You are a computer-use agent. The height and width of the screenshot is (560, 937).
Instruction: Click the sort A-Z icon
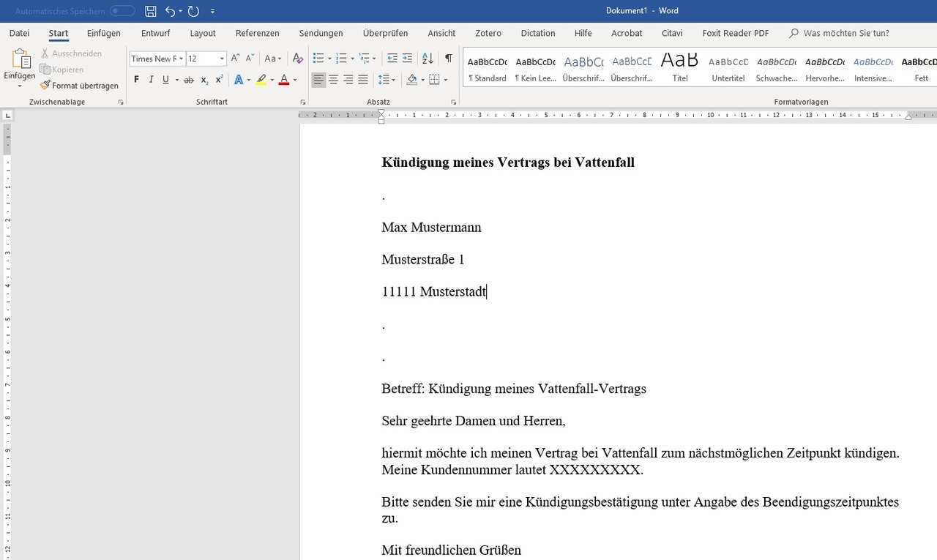(428, 59)
